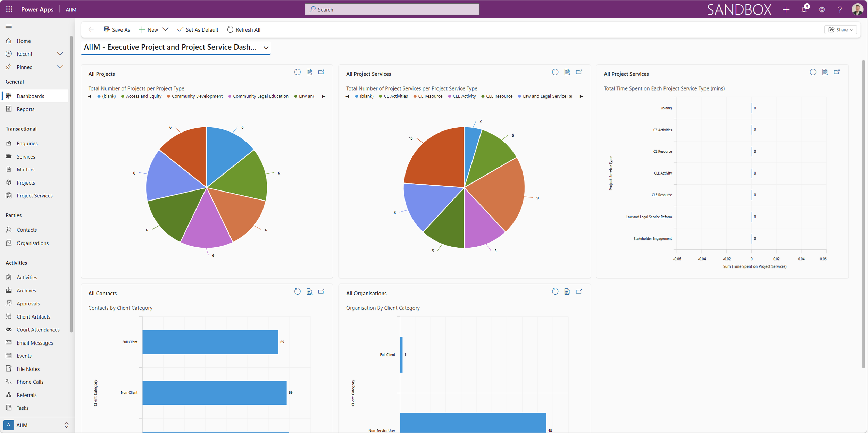Click the help question mark icon
The image size is (868, 433).
coord(839,9)
